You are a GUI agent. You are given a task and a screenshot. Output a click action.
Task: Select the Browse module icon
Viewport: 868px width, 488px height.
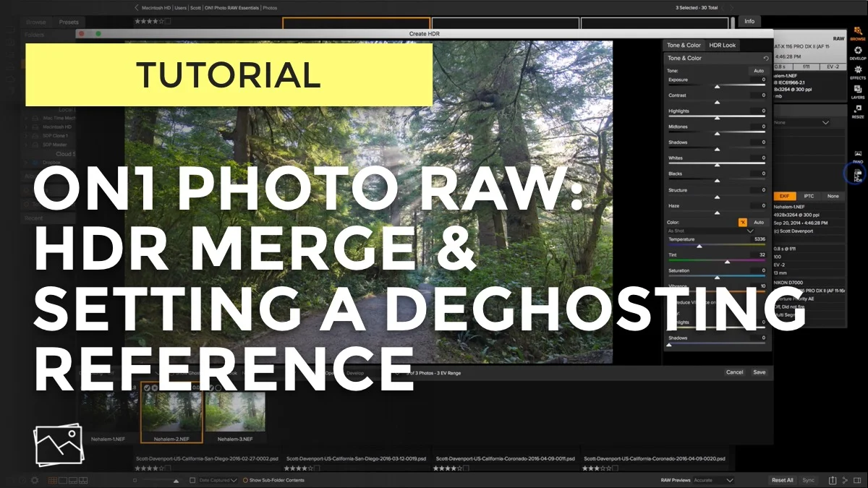[857, 33]
